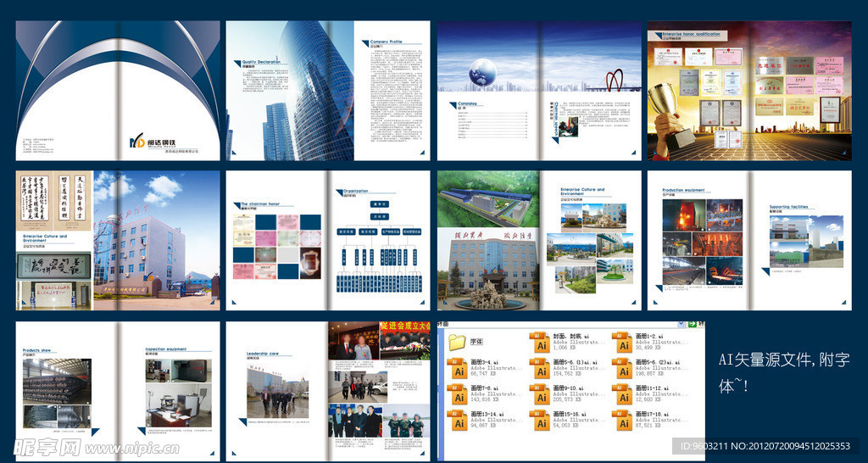The height and width of the screenshot is (463, 868).
Task: Select the 画册9-10.ai Illustrator file icon
Action: pyautogui.click(x=539, y=394)
